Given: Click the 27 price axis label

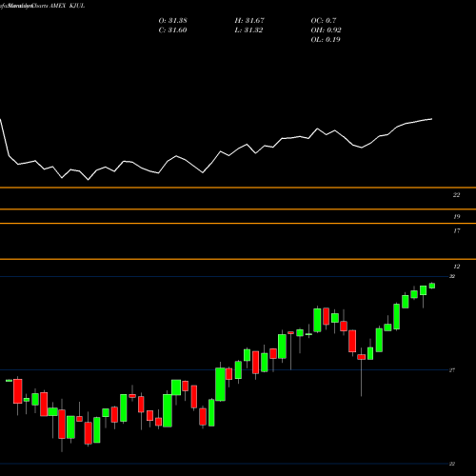Looking at the screenshot, I should 452,370.
